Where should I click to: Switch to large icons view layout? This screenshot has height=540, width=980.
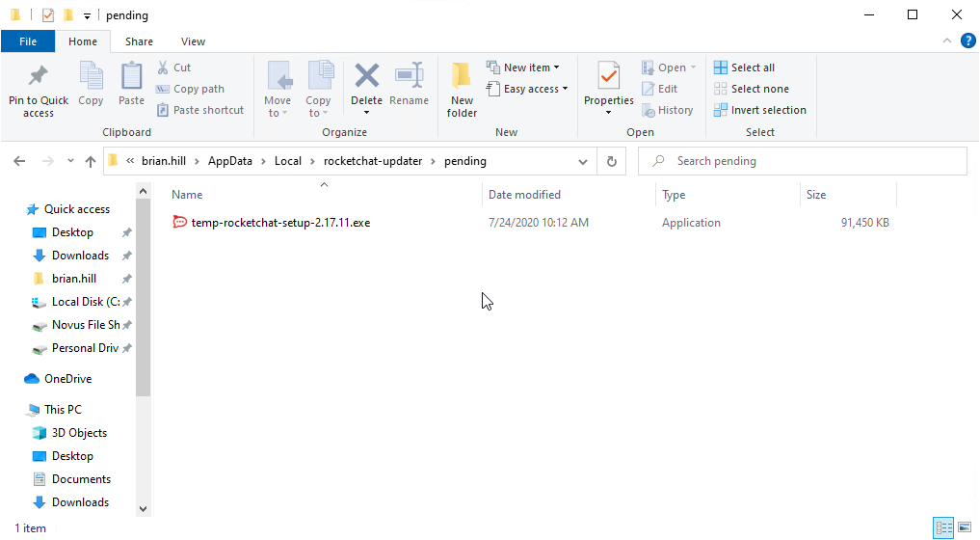(964, 527)
